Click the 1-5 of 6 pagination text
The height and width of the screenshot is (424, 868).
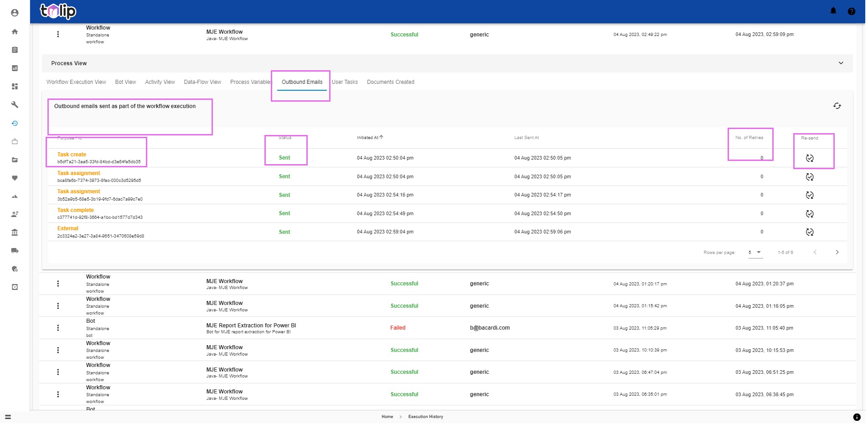[785, 253]
